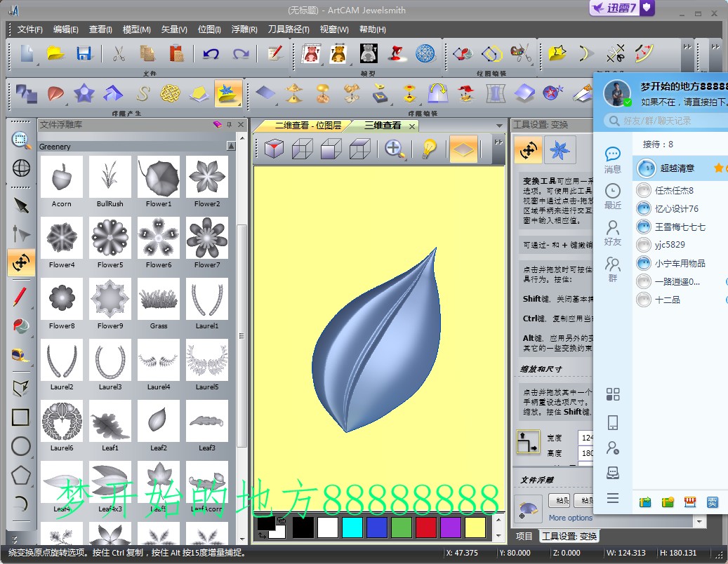Select contact 王雪梅七七七 in QQ list

(680, 227)
